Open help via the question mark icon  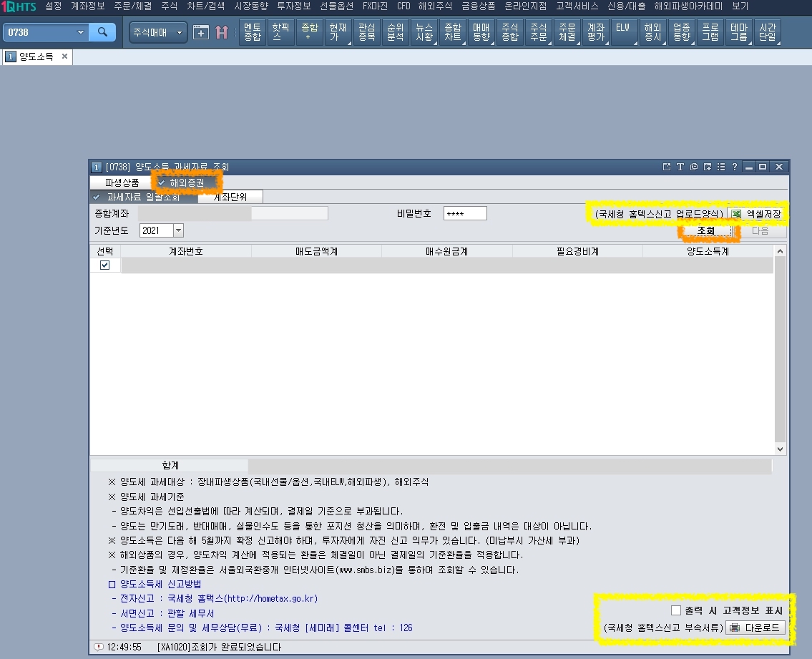[x=733, y=166]
